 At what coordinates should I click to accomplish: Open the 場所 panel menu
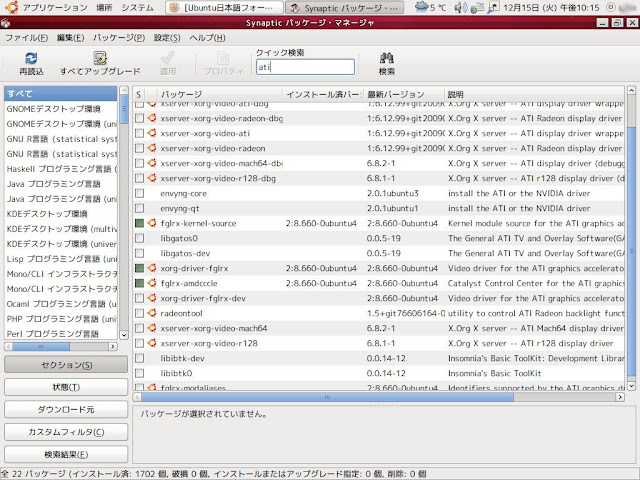click(104, 7)
